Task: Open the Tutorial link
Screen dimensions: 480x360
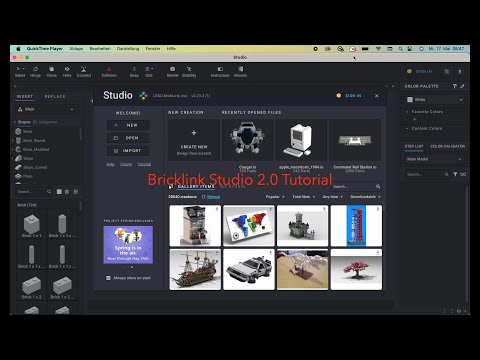Action: (144, 164)
